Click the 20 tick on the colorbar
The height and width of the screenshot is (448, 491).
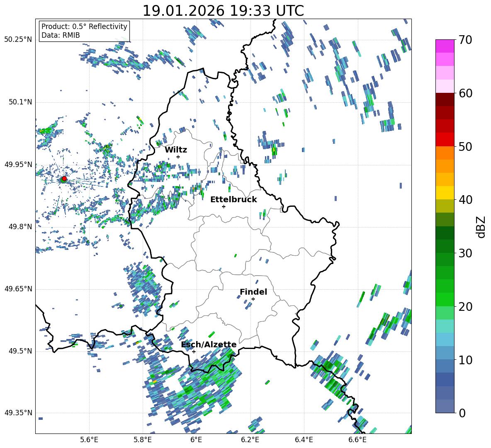pos(465,306)
